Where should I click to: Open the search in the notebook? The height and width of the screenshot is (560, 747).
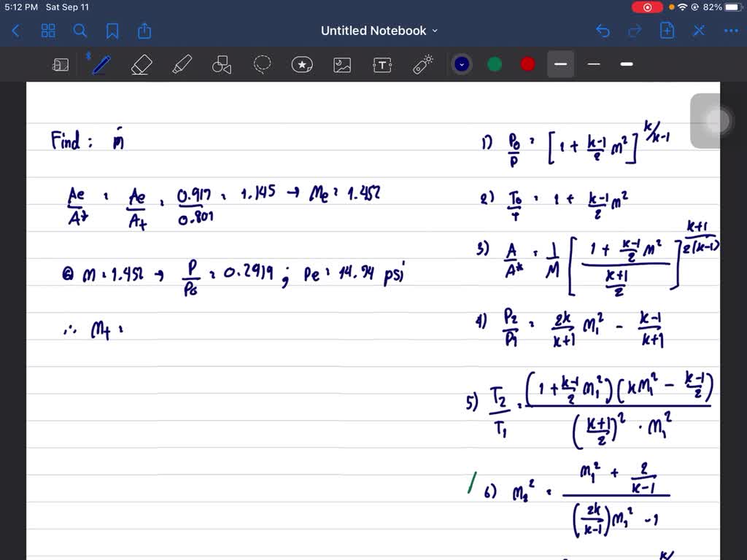[79, 31]
